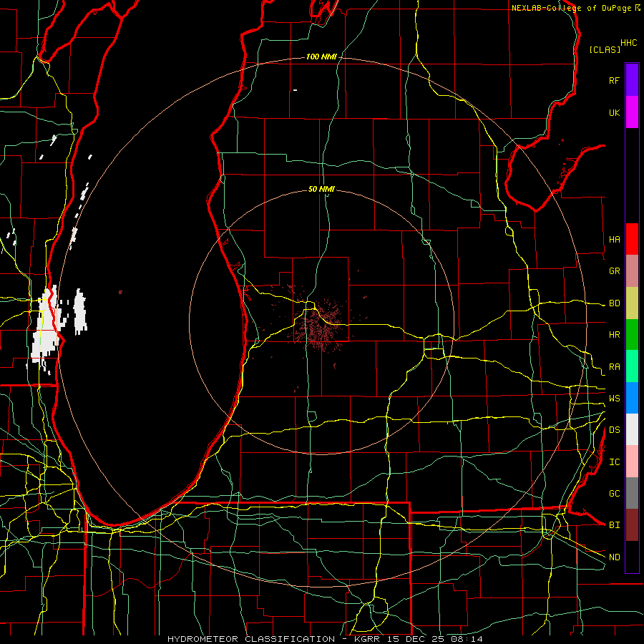Viewport: 644px width, 644px height.
Task: Click the GR legend label
Action: coord(614,271)
